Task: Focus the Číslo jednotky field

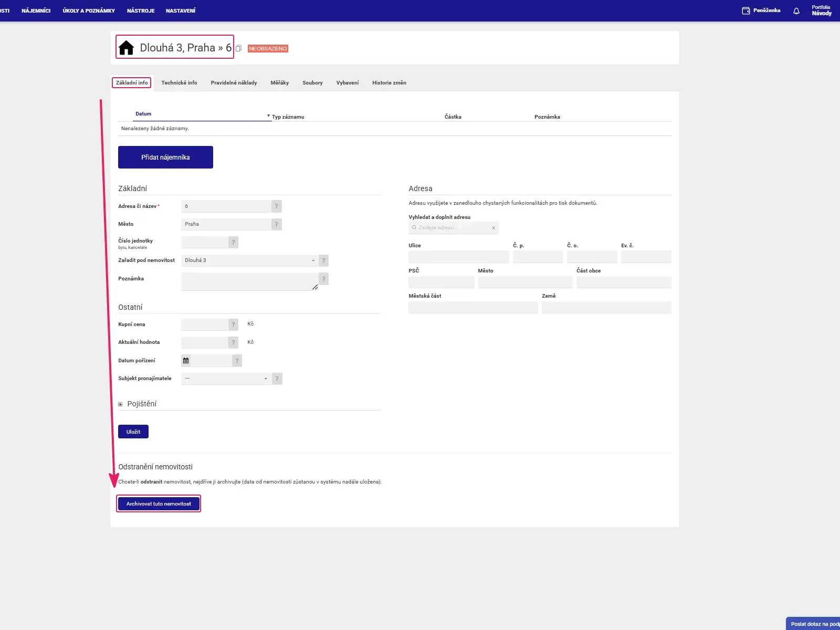Action: pyautogui.click(x=205, y=242)
